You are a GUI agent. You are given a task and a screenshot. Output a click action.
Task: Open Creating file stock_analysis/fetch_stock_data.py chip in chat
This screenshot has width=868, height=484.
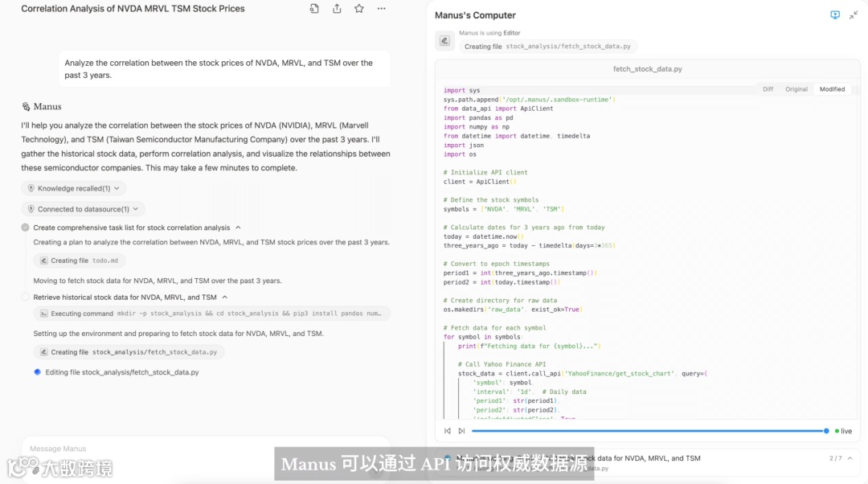pos(129,351)
